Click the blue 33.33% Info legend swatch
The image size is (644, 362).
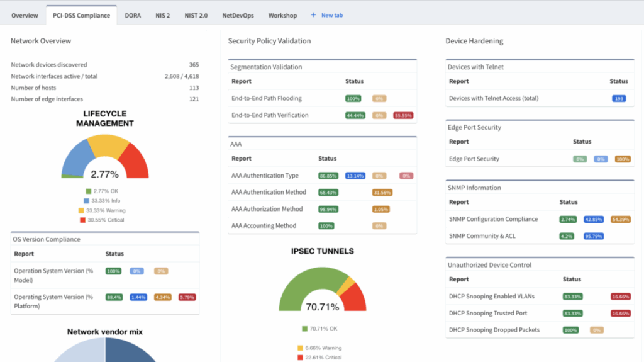pos(86,201)
